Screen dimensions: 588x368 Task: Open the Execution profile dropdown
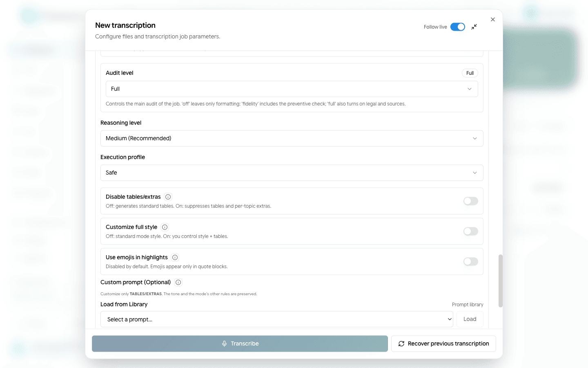tap(292, 173)
